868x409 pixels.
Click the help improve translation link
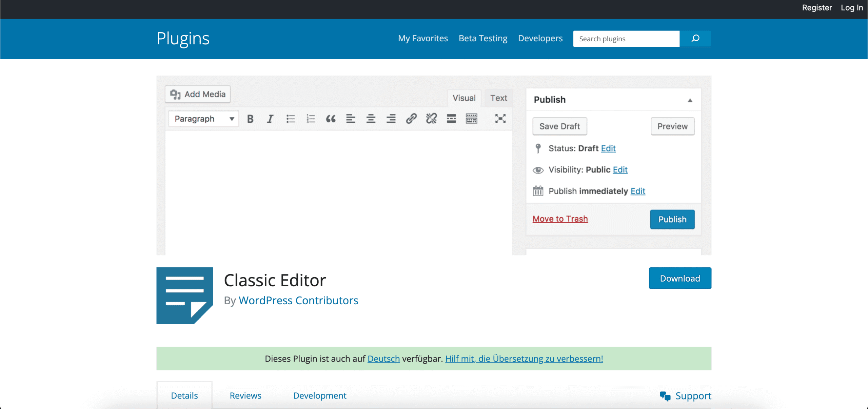pos(524,359)
